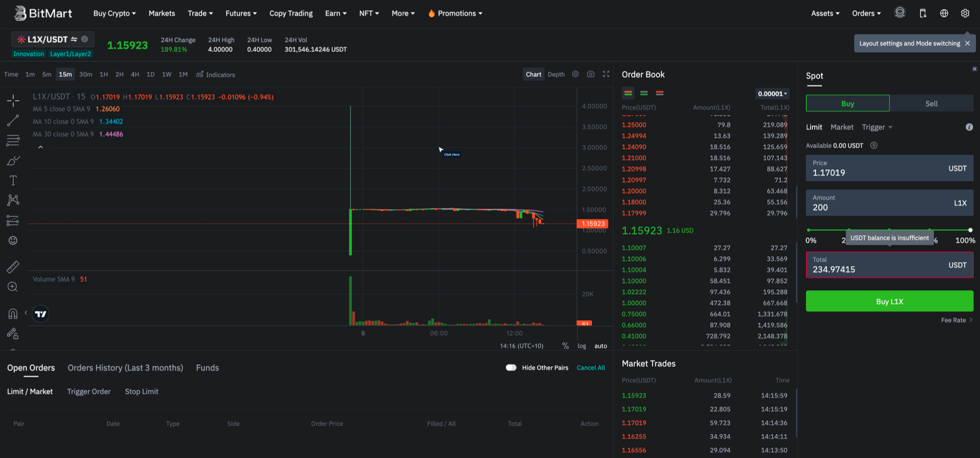The image size is (980, 458).
Task: Set amount slider to 100%
Action: [970, 230]
